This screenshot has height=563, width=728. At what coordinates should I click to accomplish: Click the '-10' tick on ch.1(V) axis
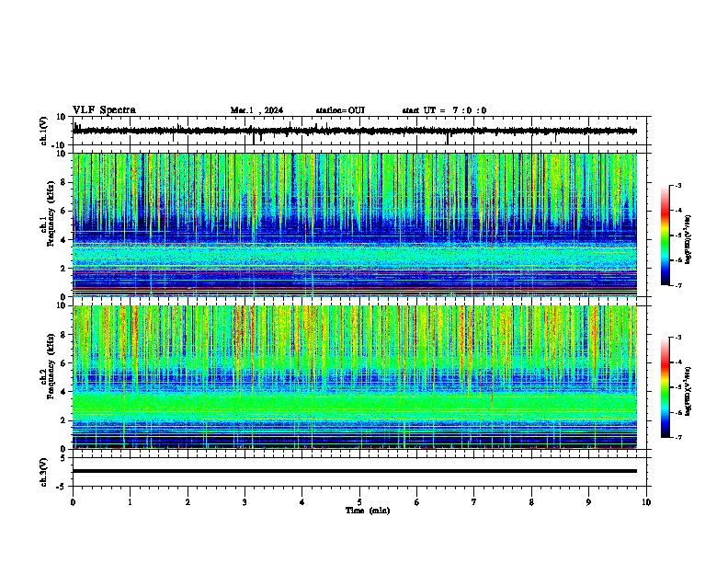(60, 145)
